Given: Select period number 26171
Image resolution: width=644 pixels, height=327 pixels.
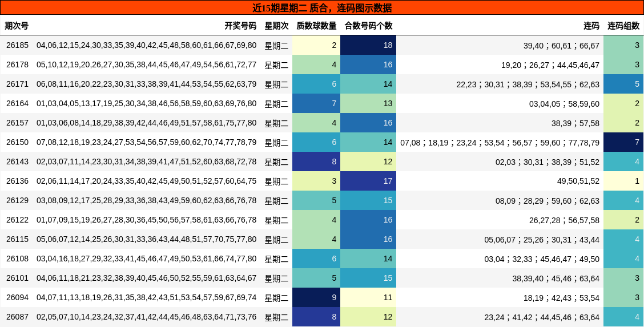Looking at the screenshot, I should pos(17,84).
